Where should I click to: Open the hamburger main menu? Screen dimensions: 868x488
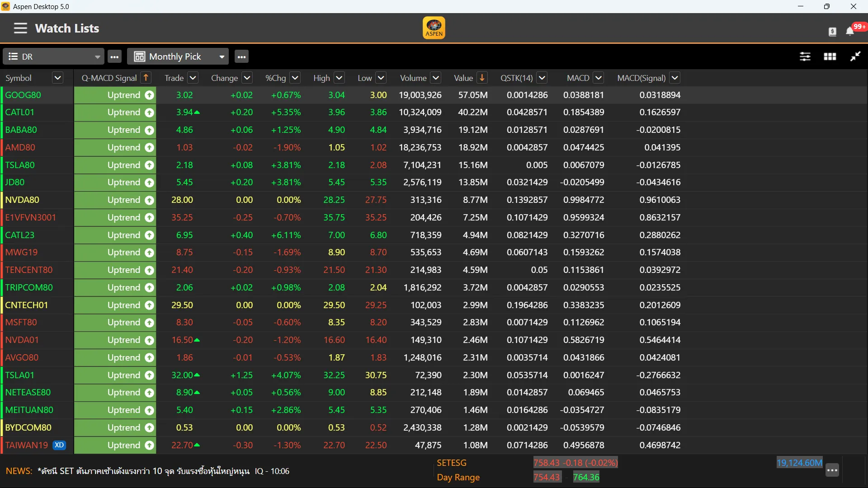pos(20,28)
